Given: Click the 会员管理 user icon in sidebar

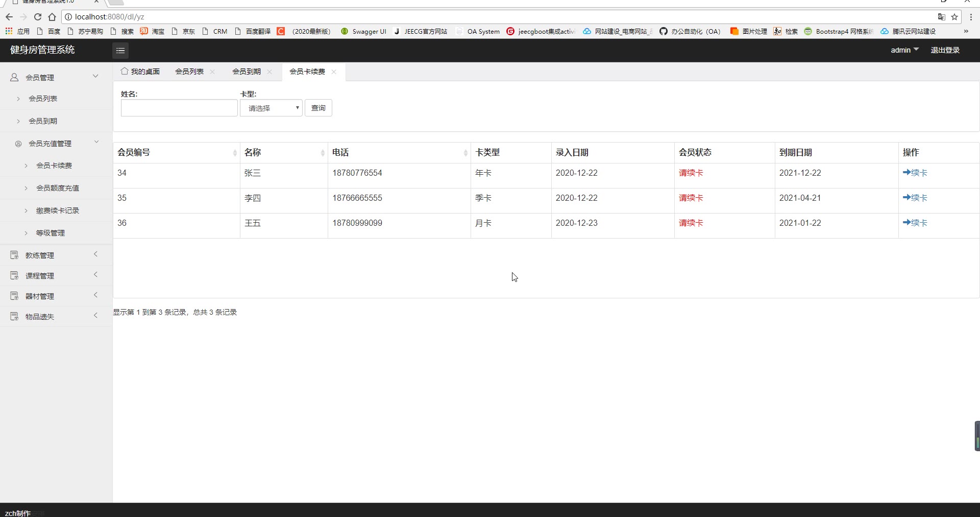Looking at the screenshot, I should (x=14, y=77).
